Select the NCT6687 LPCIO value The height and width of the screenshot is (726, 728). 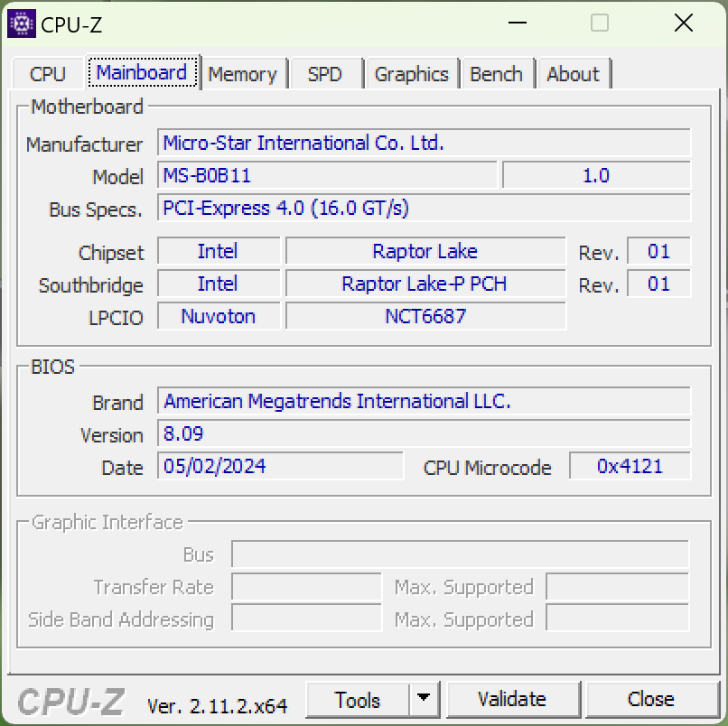pos(425,316)
